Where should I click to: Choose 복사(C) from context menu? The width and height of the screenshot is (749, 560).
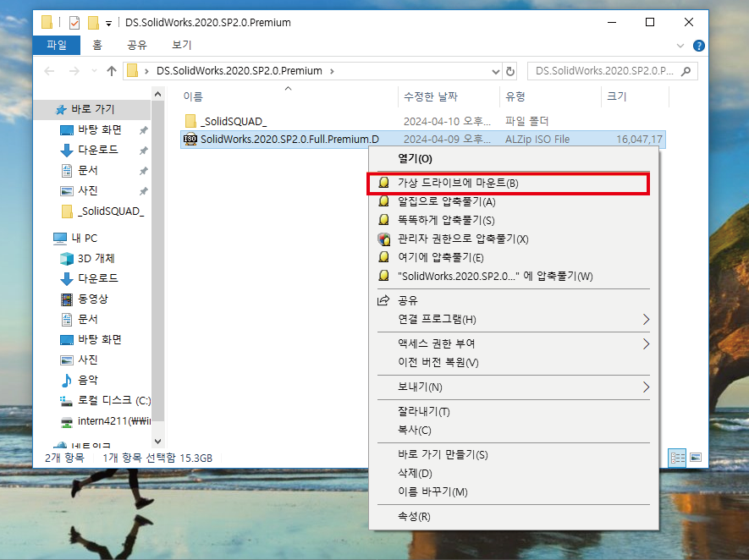(x=514, y=430)
